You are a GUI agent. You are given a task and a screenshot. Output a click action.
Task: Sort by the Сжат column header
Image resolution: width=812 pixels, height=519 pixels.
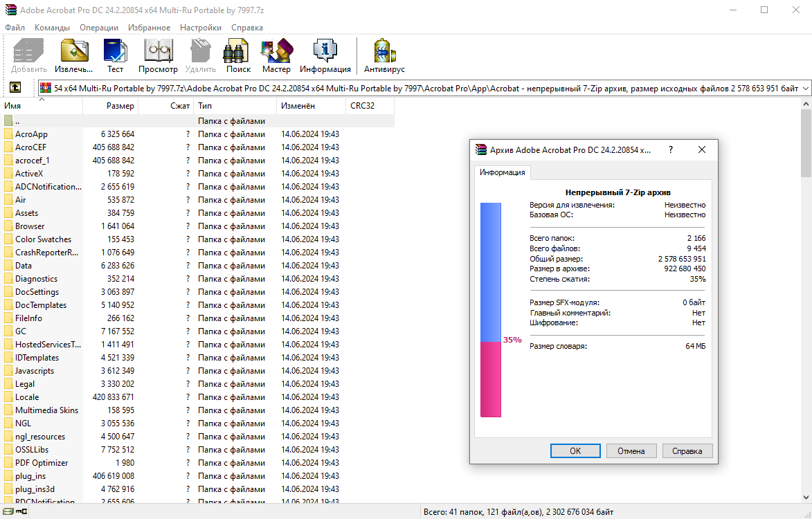pyautogui.click(x=166, y=106)
